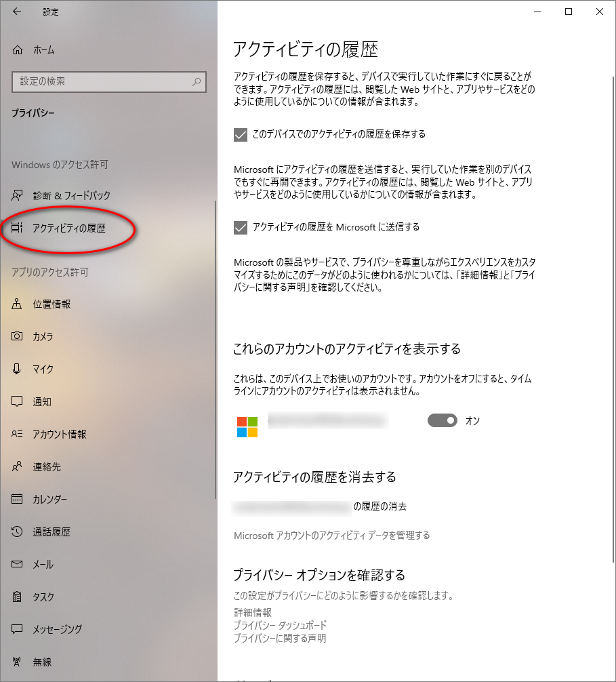
Task: Select the Microphone (マイク) icon
Action: 18,369
